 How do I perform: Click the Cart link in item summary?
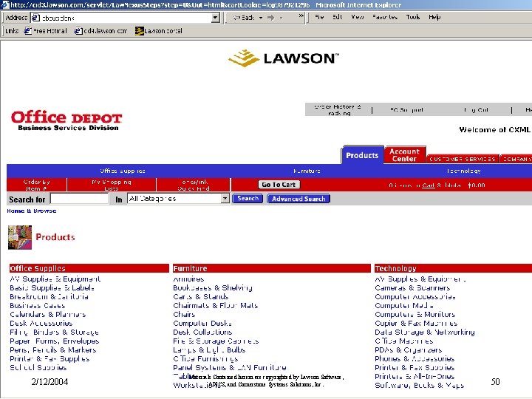point(428,185)
